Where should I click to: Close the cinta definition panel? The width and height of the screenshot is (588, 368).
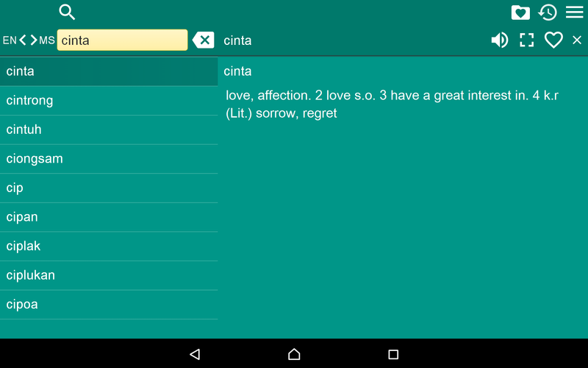577,40
